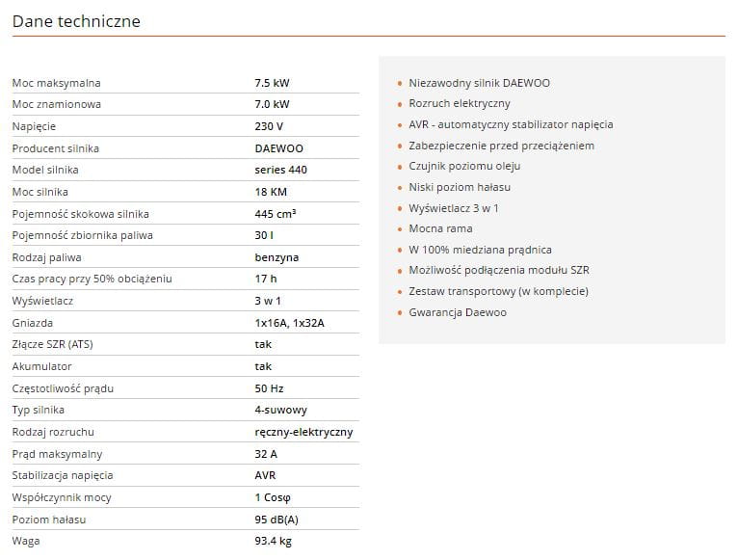
Task: Select the 'ręczny-elektryczny' start type value
Action: pos(304,432)
